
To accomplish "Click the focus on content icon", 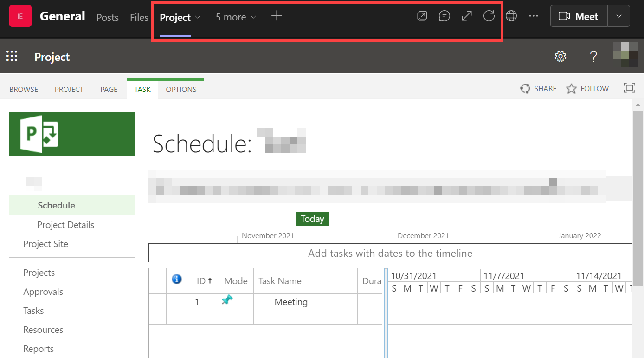I will (629, 88).
